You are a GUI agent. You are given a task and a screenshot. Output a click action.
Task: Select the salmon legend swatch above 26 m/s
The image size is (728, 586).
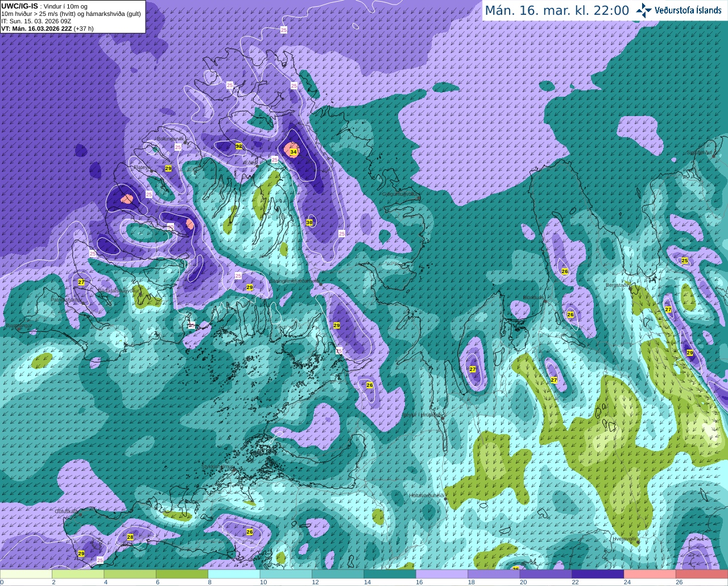(702, 574)
